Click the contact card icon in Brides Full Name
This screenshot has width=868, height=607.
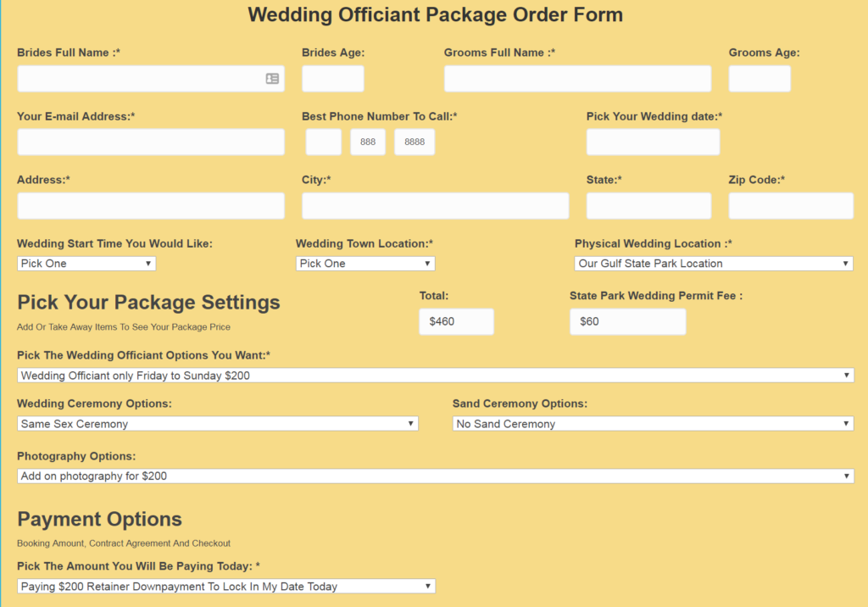click(x=272, y=79)
